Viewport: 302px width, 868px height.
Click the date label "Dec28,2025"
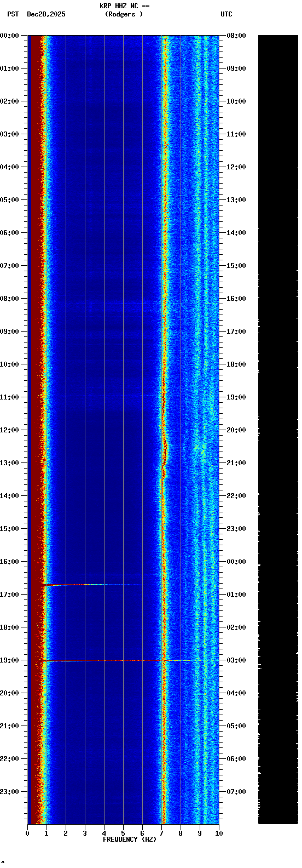pyautogui.click(x=46, y=14)
